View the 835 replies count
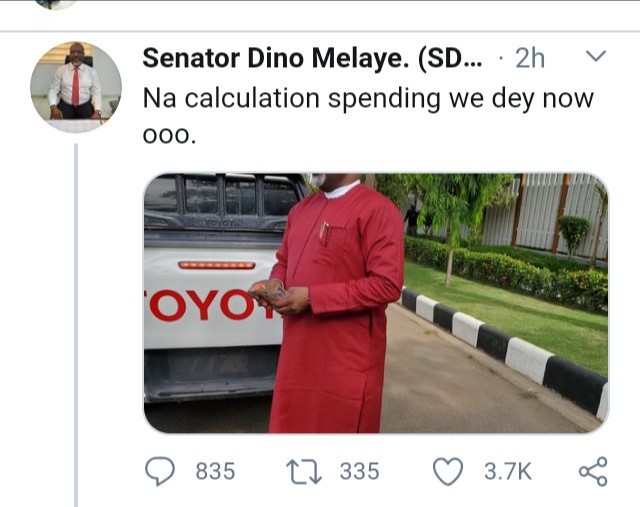This screenshot has width=640, height=507. [x=215, y=471]
